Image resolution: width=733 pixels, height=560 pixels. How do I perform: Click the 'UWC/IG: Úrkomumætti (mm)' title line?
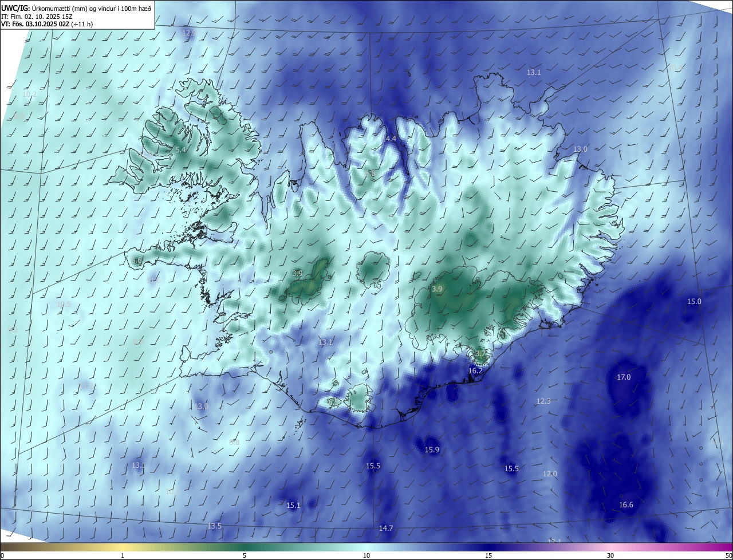click(77, 8)
